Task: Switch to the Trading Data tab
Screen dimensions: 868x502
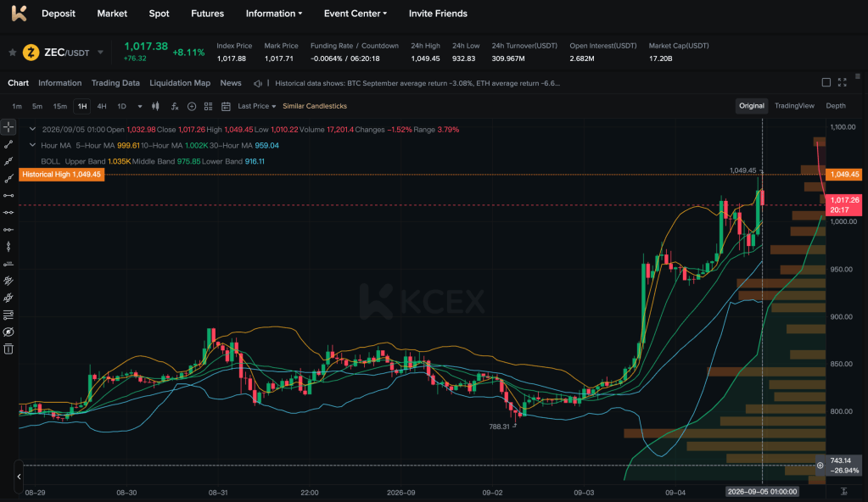Action: 115,83
